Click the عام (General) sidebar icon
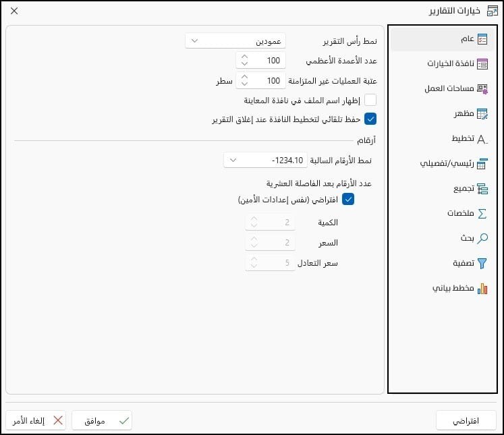The height and width of the screenshot is (435, 504). pos(482,39)
